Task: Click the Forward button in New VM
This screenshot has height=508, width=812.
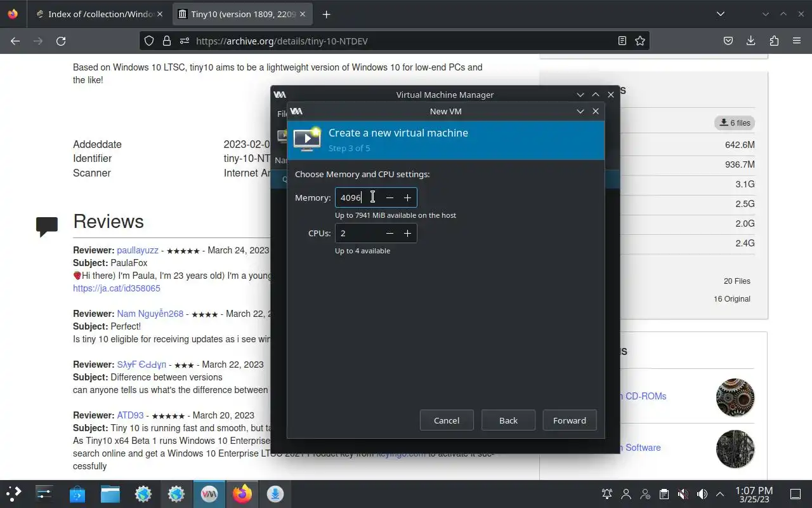Action: pyautogui.click(x=570, y=420)
